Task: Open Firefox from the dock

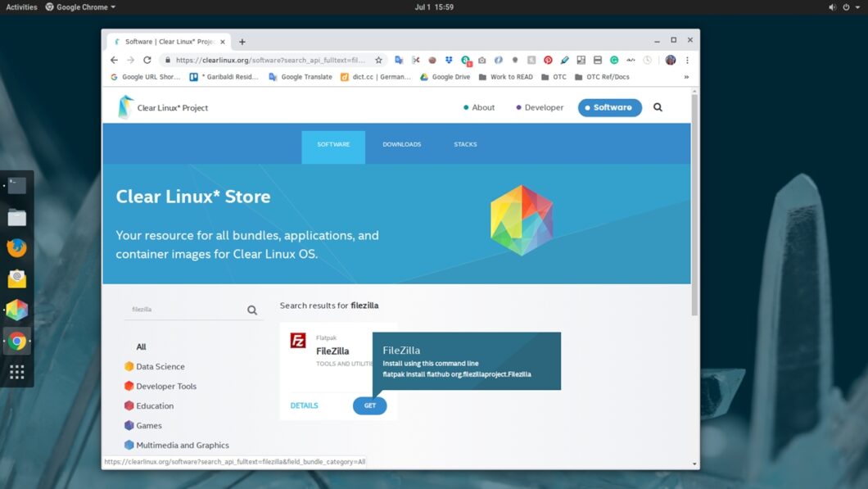Action: [x=17, y=247]
